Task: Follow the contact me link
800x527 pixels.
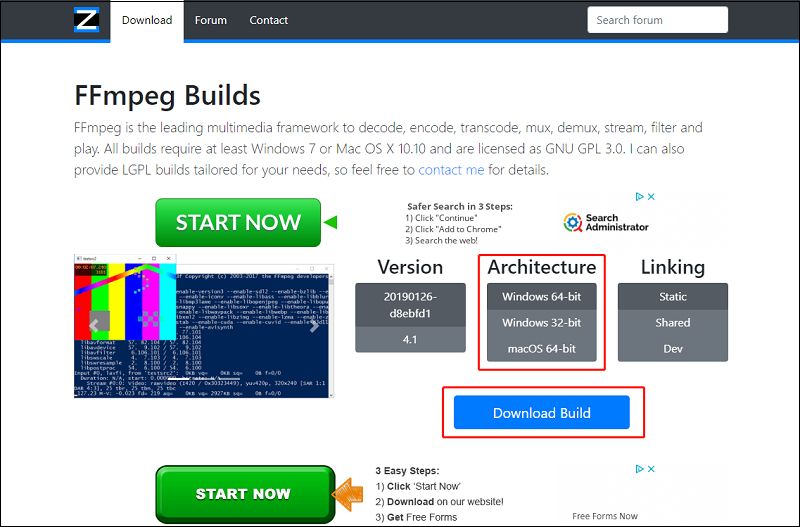Action: point(451,170)
